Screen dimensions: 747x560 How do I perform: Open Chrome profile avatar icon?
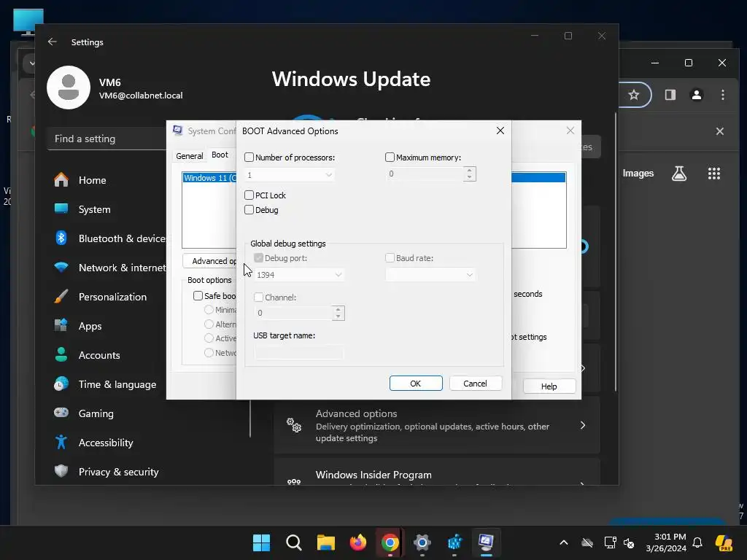coord(697,95)
